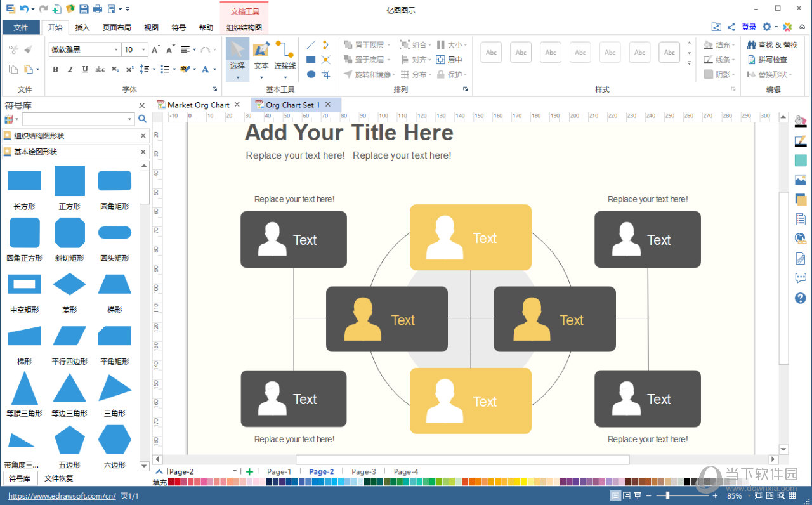Adjust the zoom slider handle in status bar
The image size is (812, 505).
point(668,496)
